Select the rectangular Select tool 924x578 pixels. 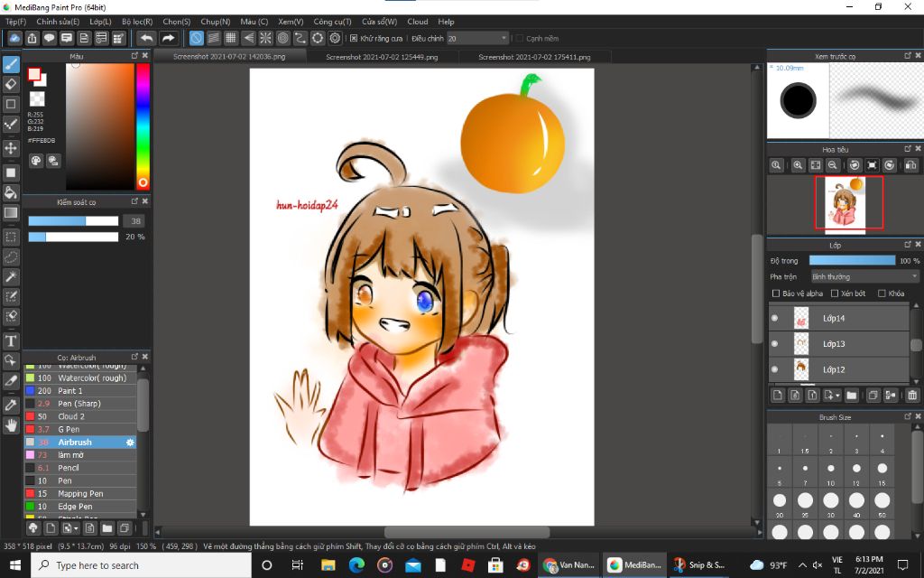pos(11,238)
